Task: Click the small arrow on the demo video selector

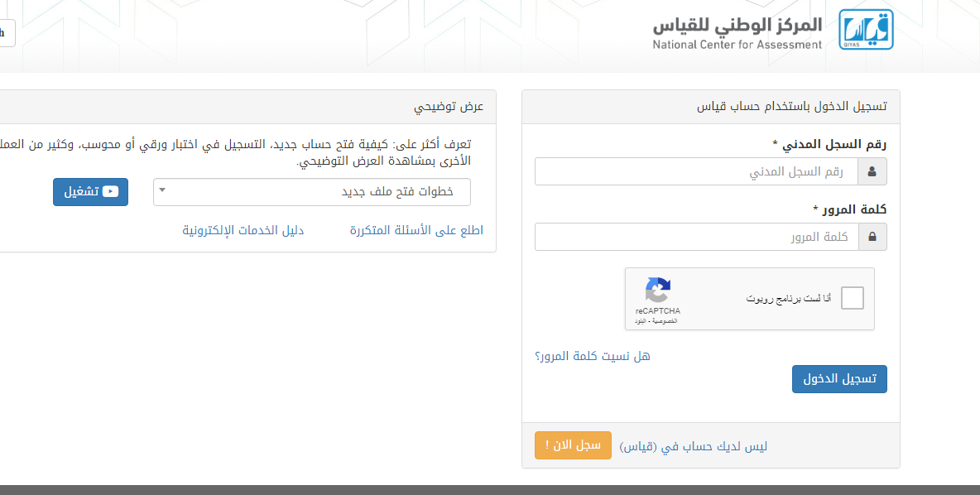Action: (x=162, y=191)
